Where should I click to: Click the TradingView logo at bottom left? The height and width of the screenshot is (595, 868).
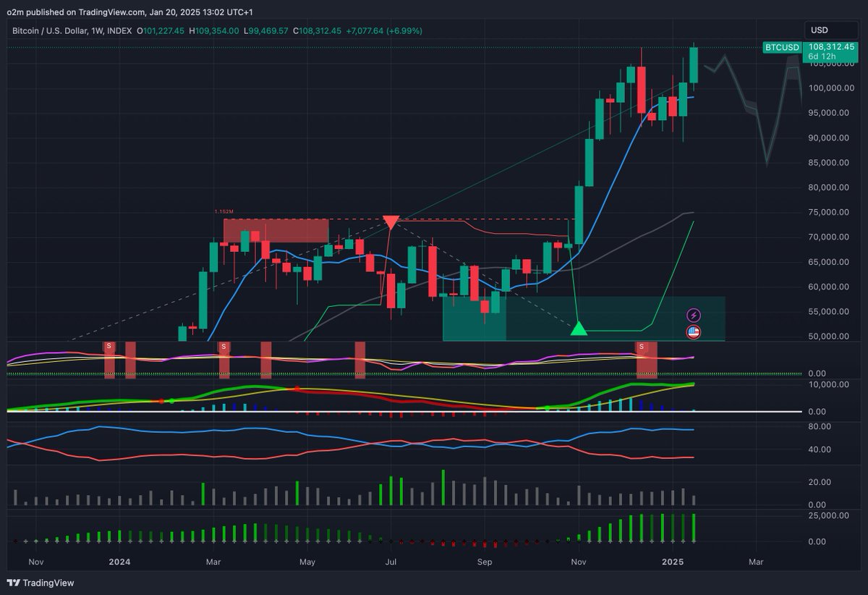click(41, 583)
